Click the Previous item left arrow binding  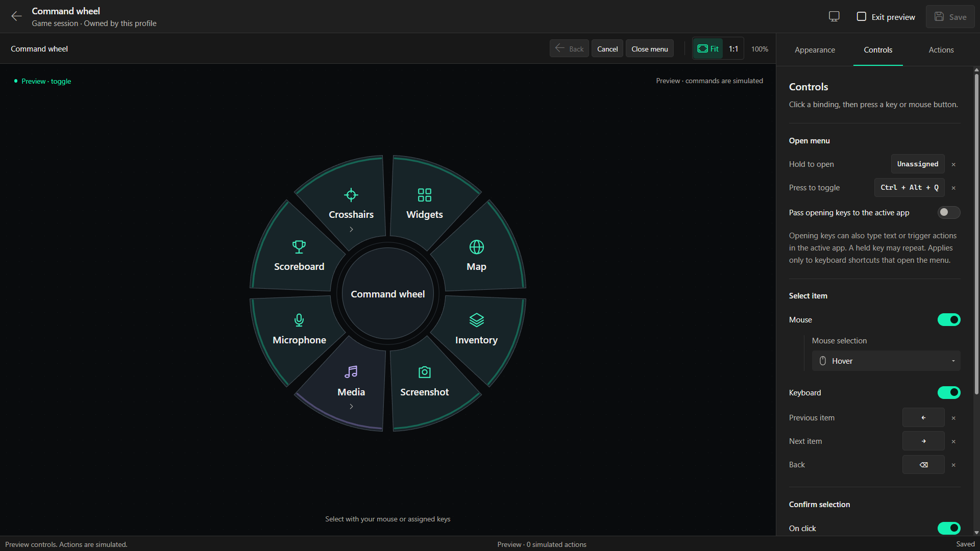pos(923,418)
